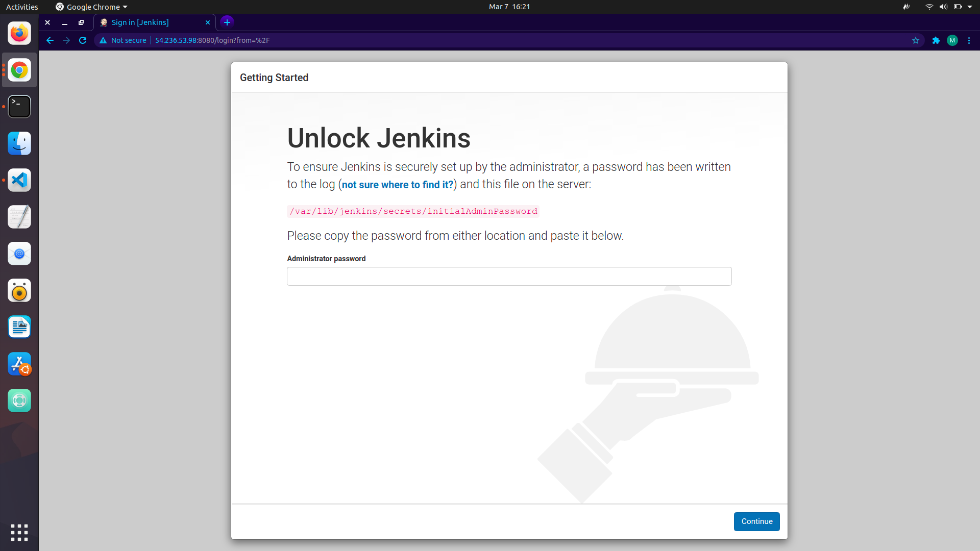Open the Help lifebuoy dock icon
Screen dimensions: 980x551
[x=19, y=400]
